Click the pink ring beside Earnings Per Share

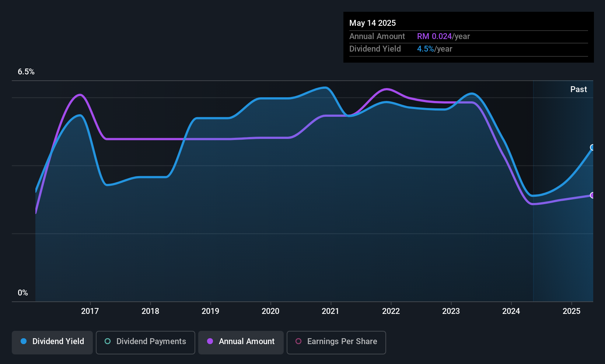[x=298, y=341]
